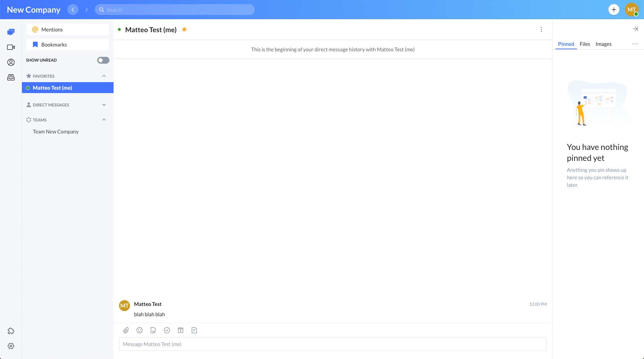Image resolution: width=644 pixels, height=359 pixels.
Task: Open settings gear in left sidebar
Action: tap(11, 346)
